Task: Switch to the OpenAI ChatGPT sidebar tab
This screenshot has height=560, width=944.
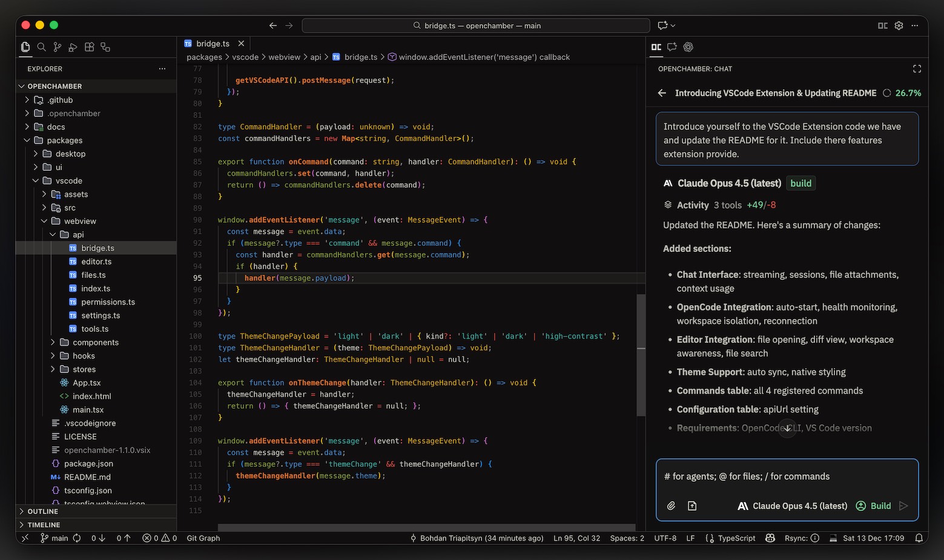Action: click(688, 47)
